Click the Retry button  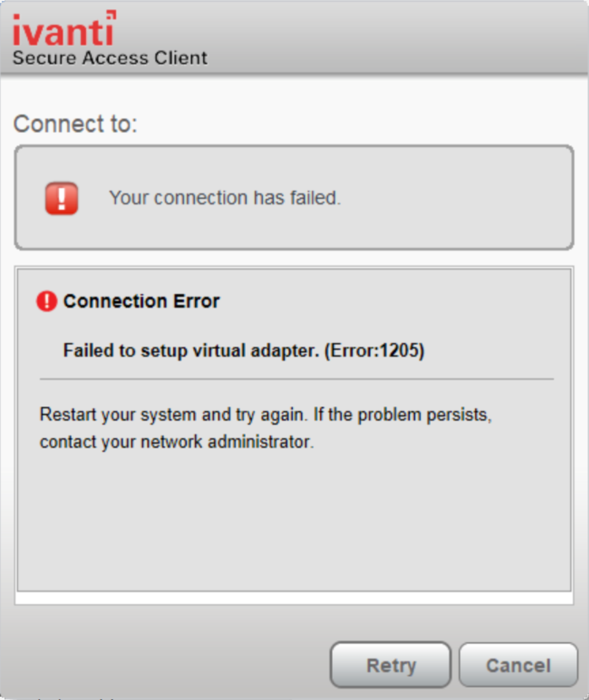click(x=390, y=666)
